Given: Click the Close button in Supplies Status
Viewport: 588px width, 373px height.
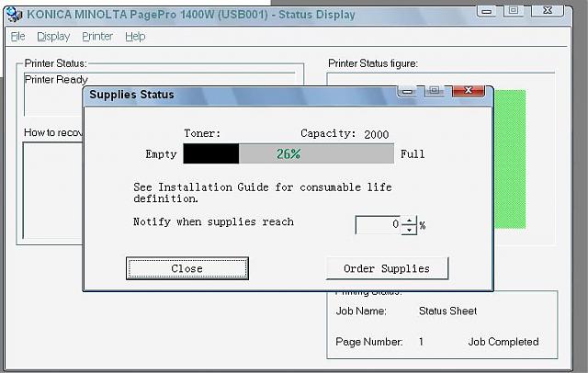Looking at the screenshot, I should coord(187,268).
